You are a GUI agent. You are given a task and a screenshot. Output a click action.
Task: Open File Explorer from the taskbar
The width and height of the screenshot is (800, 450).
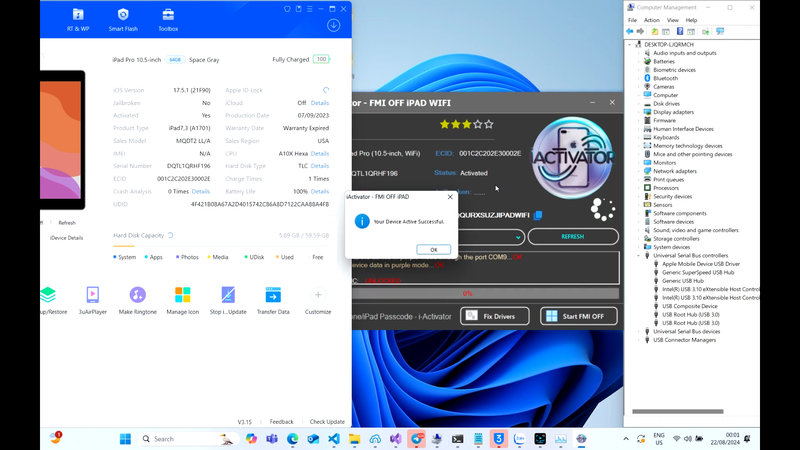355,439
